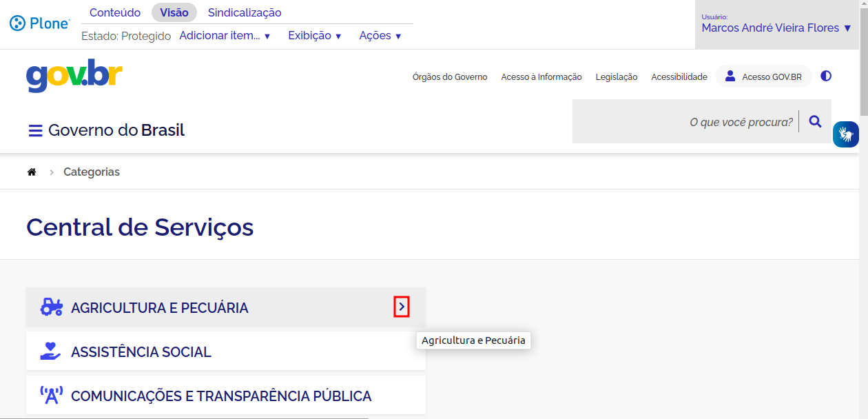The image size is (868, 419).
Task: Click the tractor icon for Agricultura e Pecuária
Action: tap(51, 307)
